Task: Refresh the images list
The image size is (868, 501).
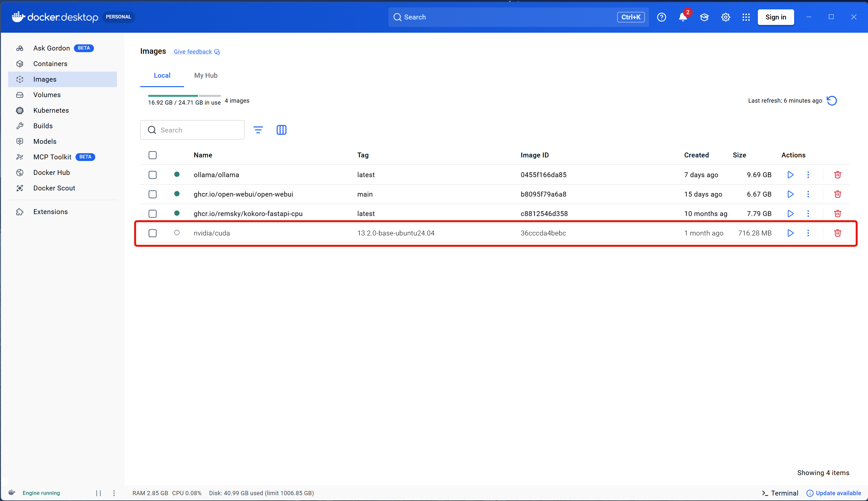Action: [x=832, y=101]
